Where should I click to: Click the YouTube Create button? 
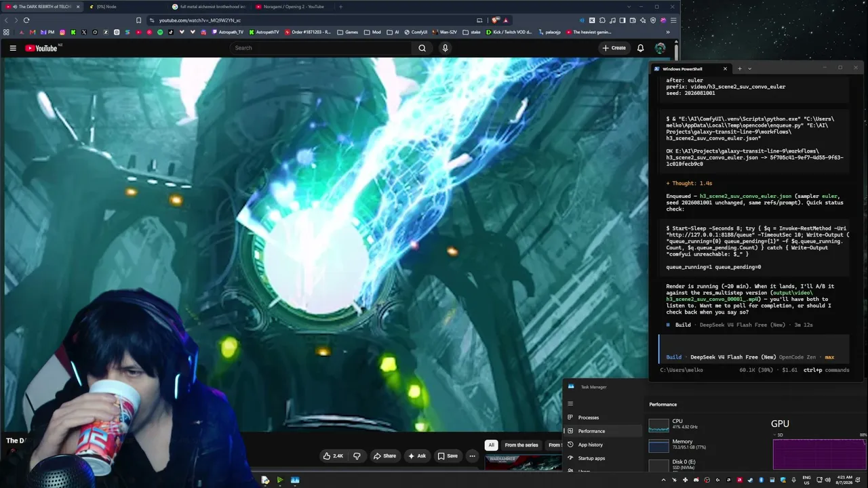point(614,48)
